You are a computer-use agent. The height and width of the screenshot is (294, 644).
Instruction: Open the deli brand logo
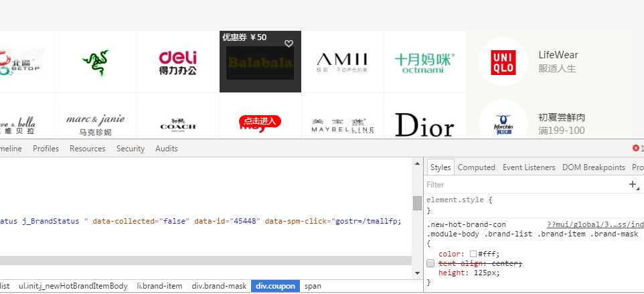178,63
